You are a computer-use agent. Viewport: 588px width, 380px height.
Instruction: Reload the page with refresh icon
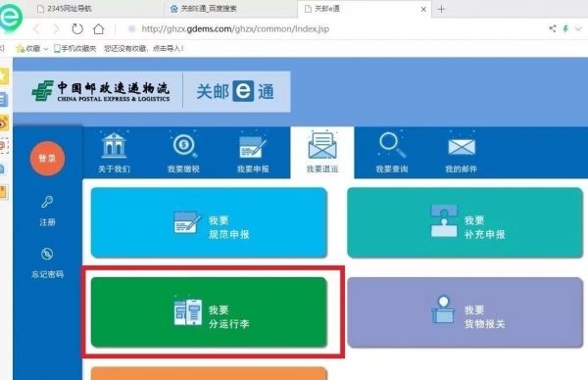click(x=77, y=28)
